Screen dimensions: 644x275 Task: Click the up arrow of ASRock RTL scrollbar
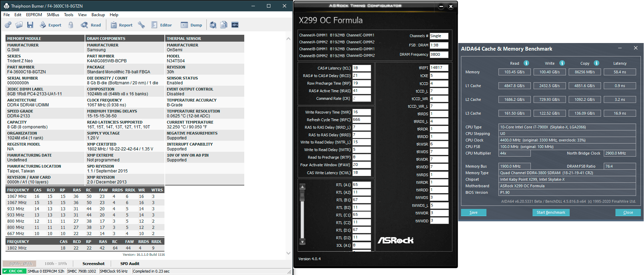click(302, 187)
